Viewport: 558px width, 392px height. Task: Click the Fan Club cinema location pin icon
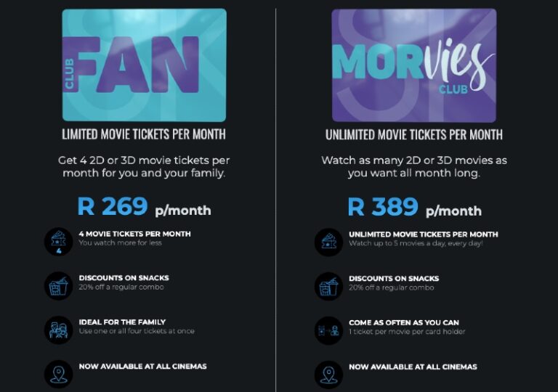(59, 373)
